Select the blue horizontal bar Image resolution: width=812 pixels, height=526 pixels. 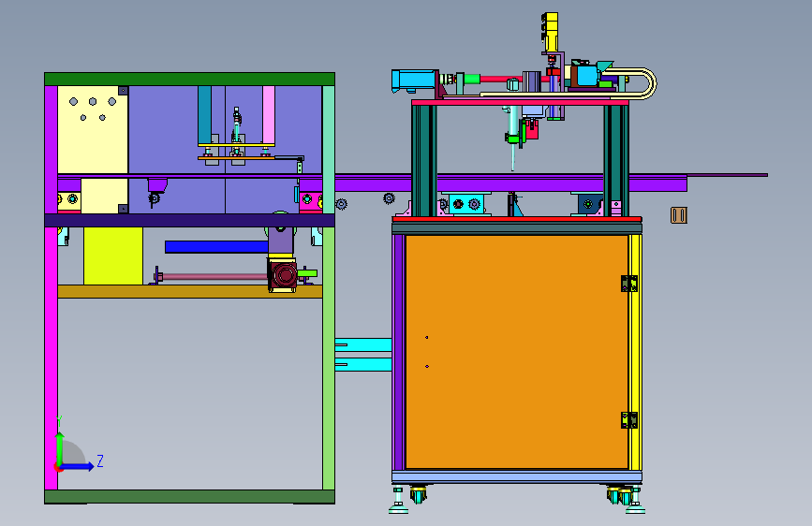click(216, 247)
